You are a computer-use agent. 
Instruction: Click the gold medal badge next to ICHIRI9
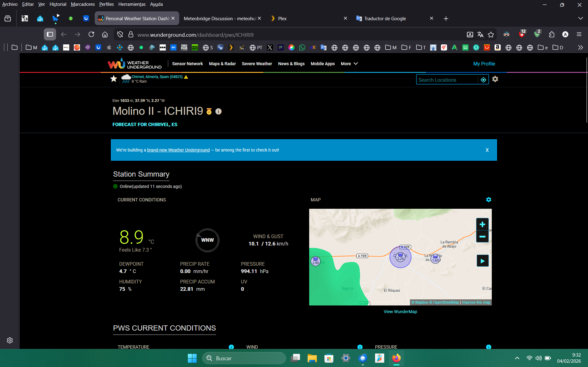(x=209, y=111)
